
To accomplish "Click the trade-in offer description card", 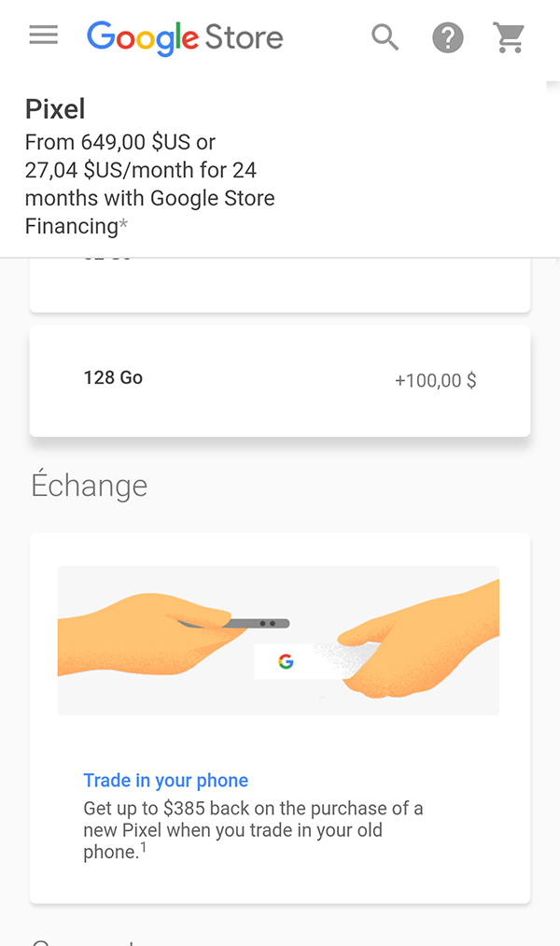I will click(x=279, y=719).
